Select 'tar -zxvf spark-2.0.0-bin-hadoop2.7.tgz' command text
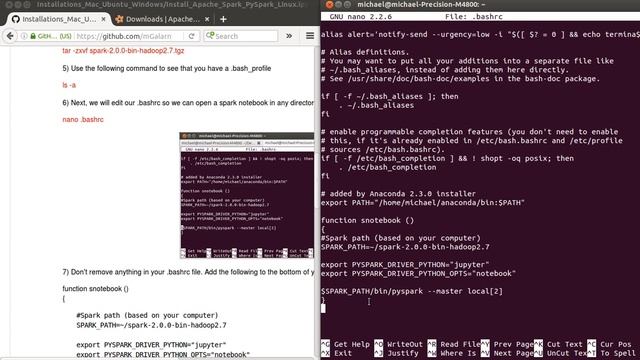The image size is (640, 360). click(123, 51)
